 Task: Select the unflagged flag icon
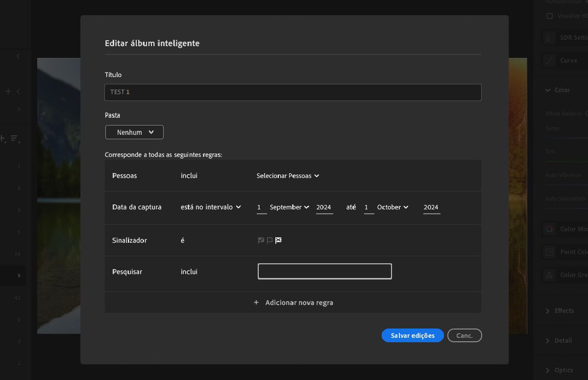(x=269, y=240)
